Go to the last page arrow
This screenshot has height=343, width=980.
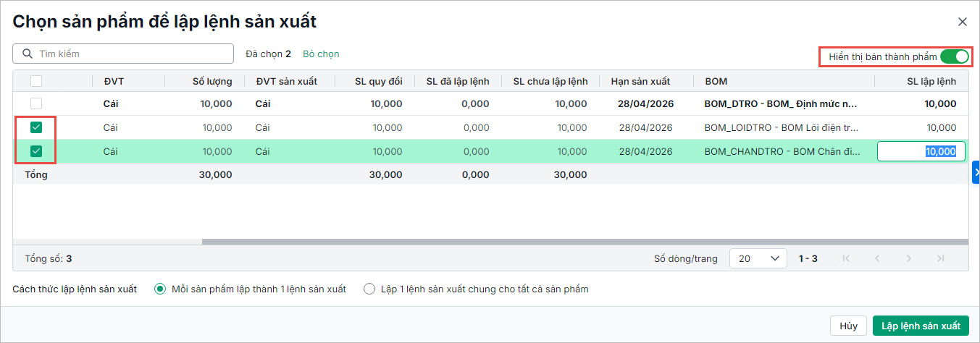(x=940, y=258)
